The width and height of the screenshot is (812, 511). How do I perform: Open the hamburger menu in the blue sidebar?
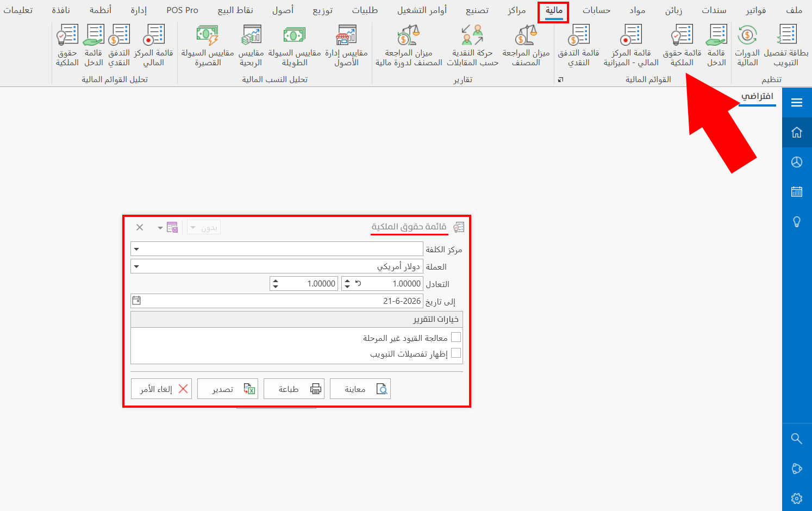pos(797,103)
